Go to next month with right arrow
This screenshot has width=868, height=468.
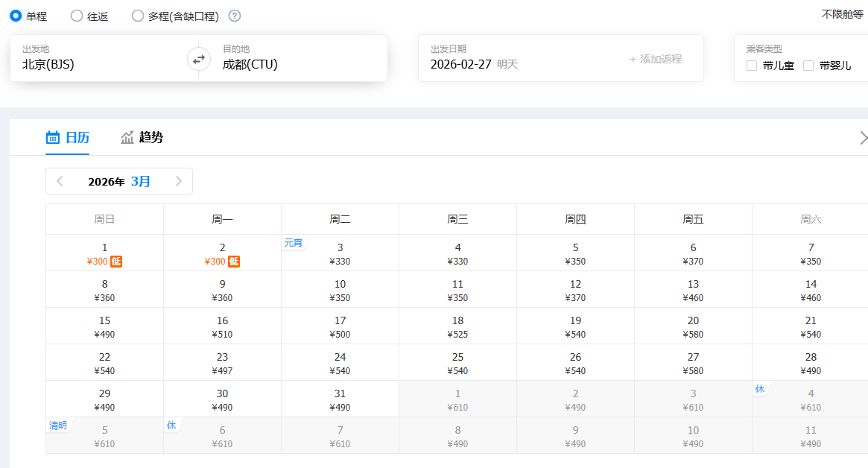point(178,181)
